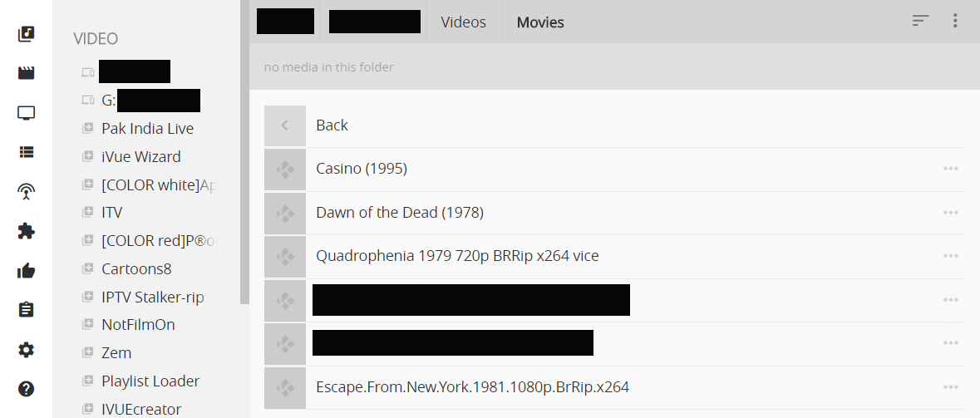Click the sidebar vertical scrollbar

click(x=245, y=152)
